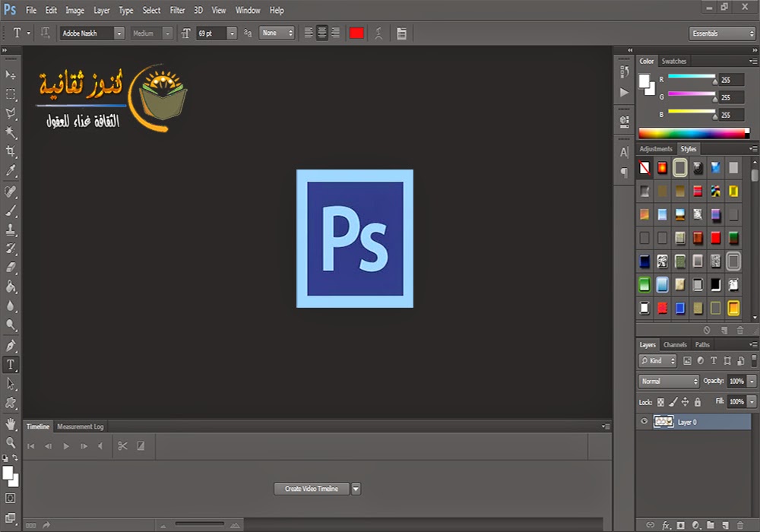Select the Move tool
The height and width of the screenshot is (532, 760).
click(11, 74)
